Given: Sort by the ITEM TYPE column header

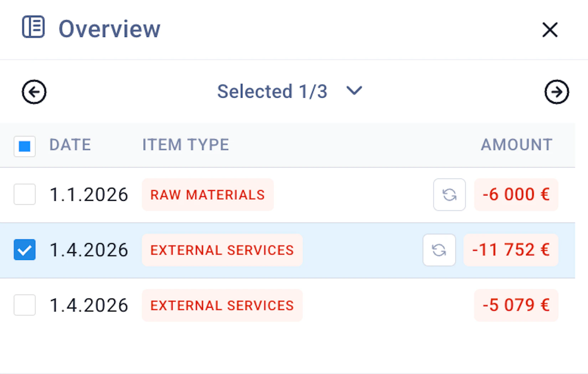Looking at the screenshot, I should coord(185,145).
